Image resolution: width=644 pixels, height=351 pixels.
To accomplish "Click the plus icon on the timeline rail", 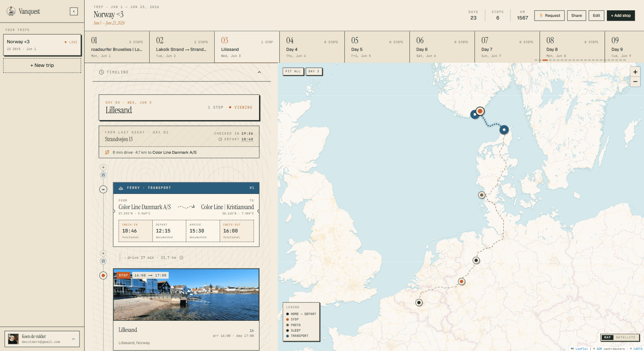I will pyautogui.click(x=103, y=167).
